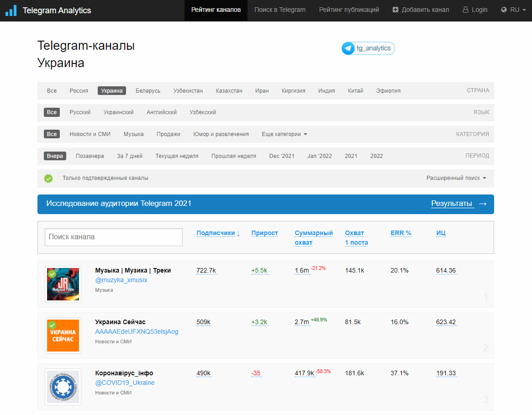Select the Украинский language filter

pyautogui.click(x=118, y=112)
